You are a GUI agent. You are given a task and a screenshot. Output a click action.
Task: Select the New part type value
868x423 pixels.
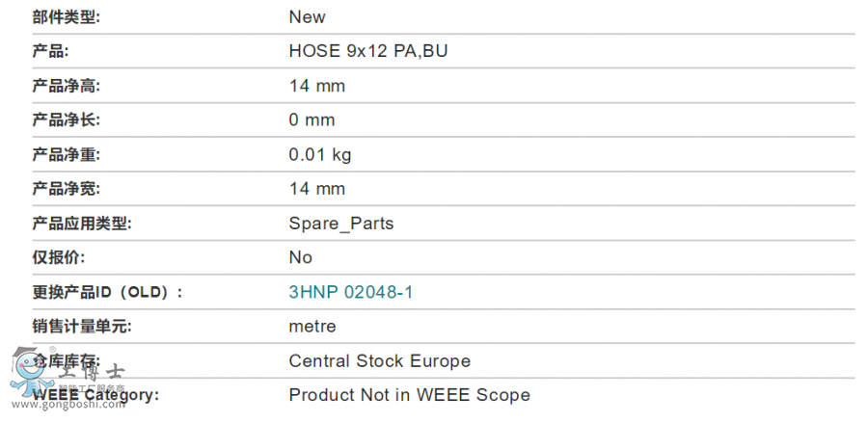[x=308, y=17]
